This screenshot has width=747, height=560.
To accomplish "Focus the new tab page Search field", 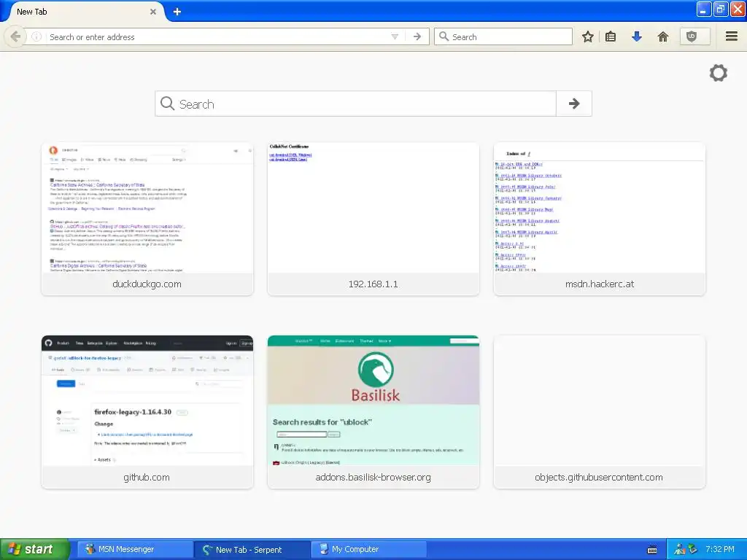I will click(x=355, y=104).
